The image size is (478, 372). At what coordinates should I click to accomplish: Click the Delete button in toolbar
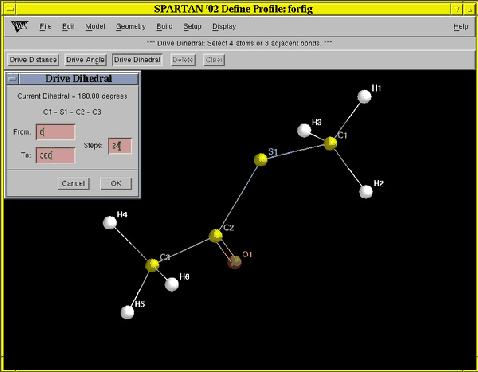[x=183, y=60]
